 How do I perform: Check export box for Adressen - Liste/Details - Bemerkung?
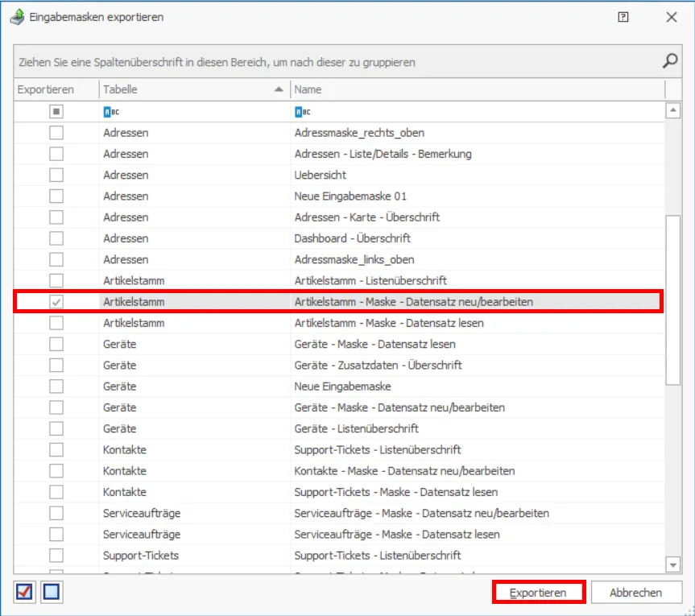click(x=56, y=154)
